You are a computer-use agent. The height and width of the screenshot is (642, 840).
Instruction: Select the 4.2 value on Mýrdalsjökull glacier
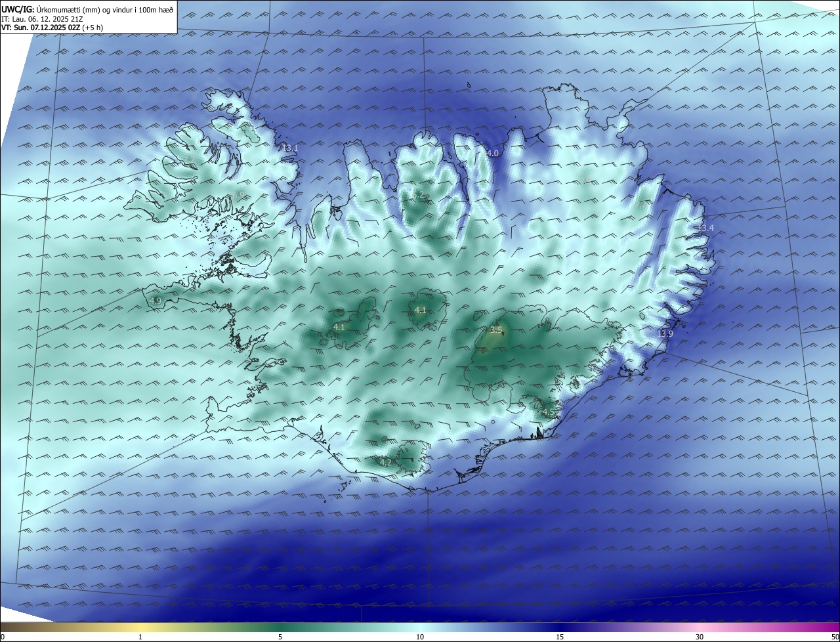(x=386, y=463)
